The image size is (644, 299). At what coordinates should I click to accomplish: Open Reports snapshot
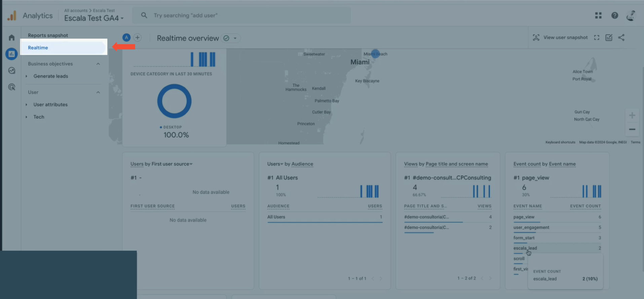pos(48,35)
